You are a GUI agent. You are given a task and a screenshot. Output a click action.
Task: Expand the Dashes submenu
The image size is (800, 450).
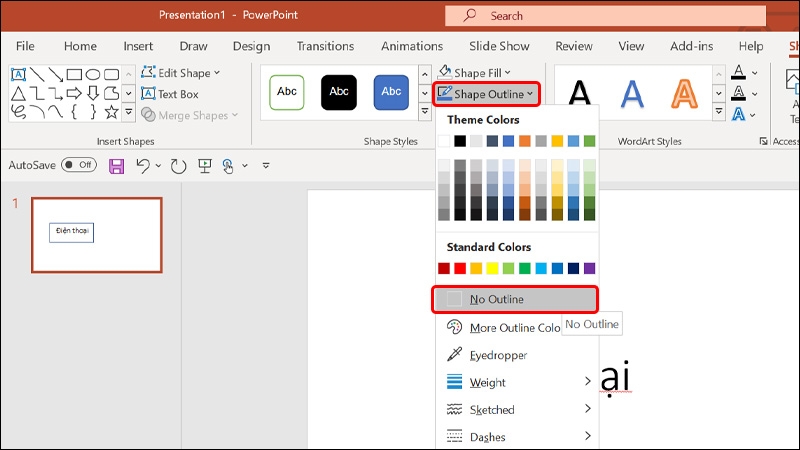tap(517, 437)
